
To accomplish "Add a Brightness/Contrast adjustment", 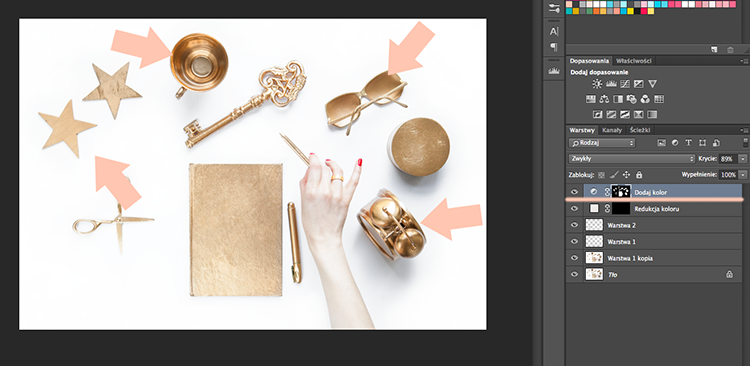I will [597, 84].
